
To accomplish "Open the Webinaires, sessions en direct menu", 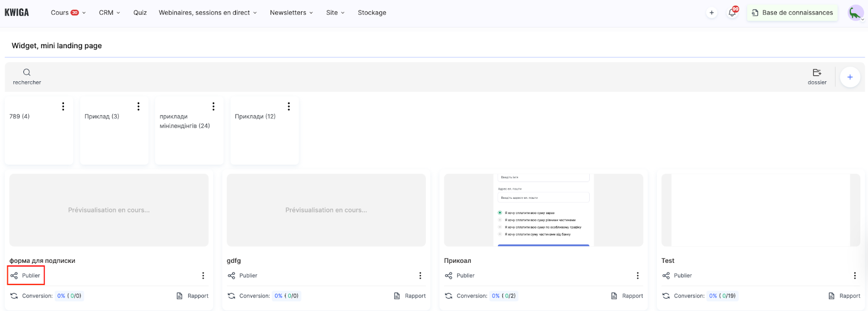I will [207, 12].
